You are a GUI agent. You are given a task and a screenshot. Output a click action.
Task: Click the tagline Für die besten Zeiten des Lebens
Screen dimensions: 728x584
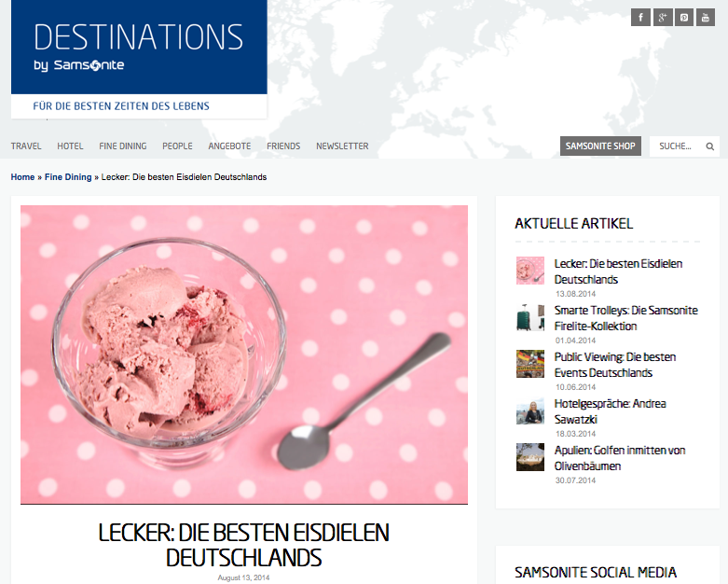121,106
